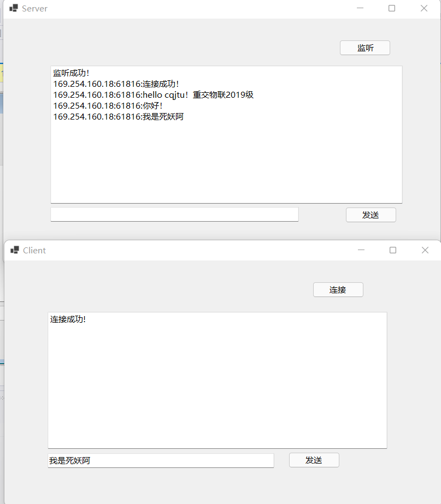441x504 pixels.
Task: Maximize the Server window
Action: pos(391,8)
